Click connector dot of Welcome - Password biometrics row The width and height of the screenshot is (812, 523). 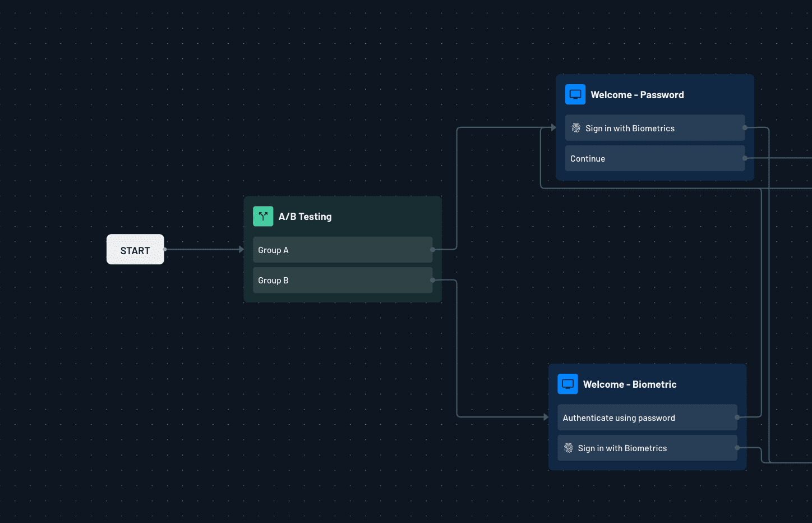pos(745,128)
